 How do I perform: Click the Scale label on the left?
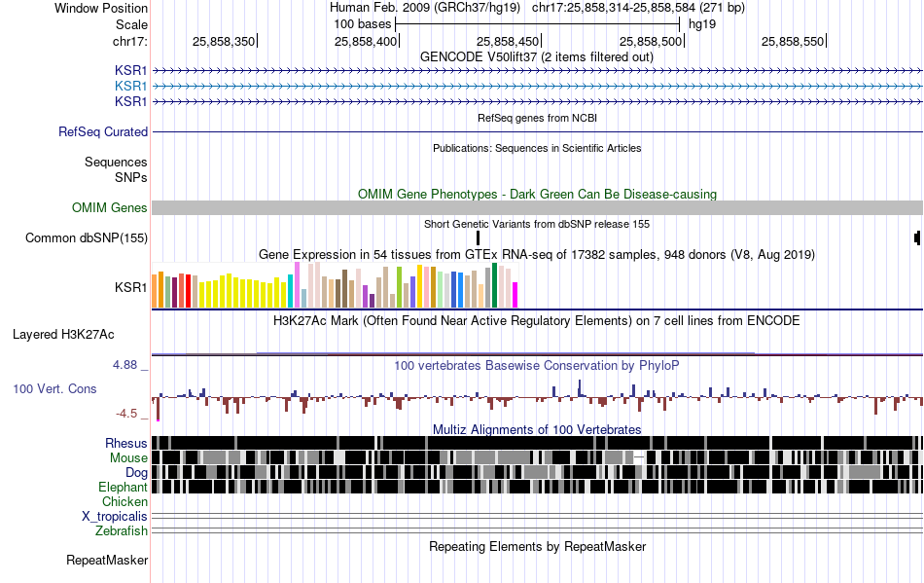[x=131, y=24]
